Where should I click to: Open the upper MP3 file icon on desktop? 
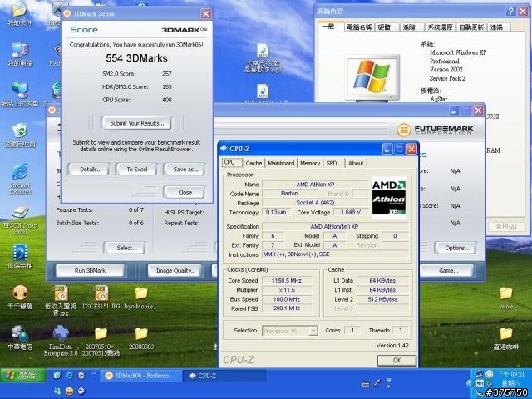(263, 58)
